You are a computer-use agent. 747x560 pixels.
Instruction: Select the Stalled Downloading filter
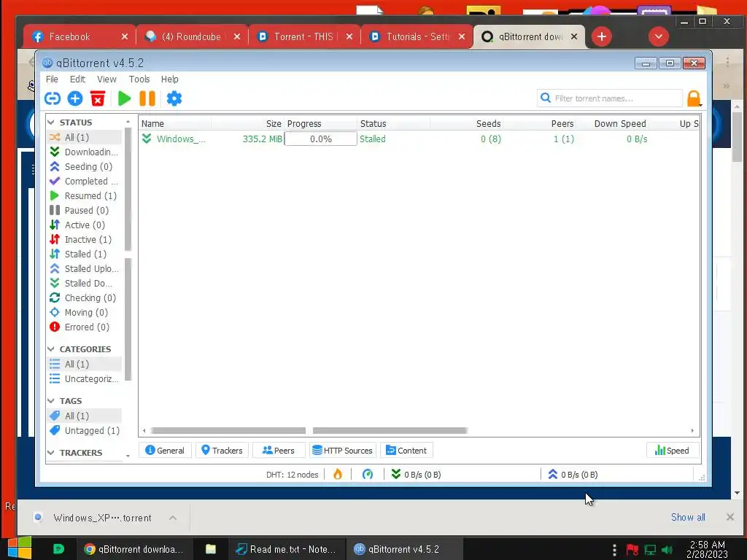coord(84,284)
